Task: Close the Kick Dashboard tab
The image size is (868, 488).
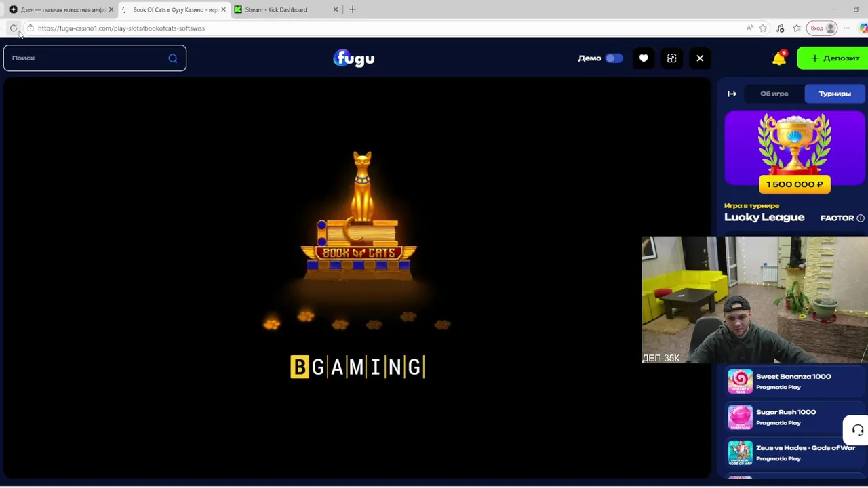Action: coord(336,9)
